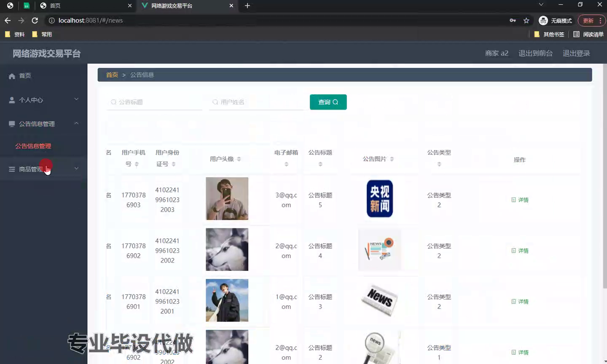Close the 网络游戏交易平台 browser tab
The width and height of the screenshot is (607, 364).
(x=231, y=5)
